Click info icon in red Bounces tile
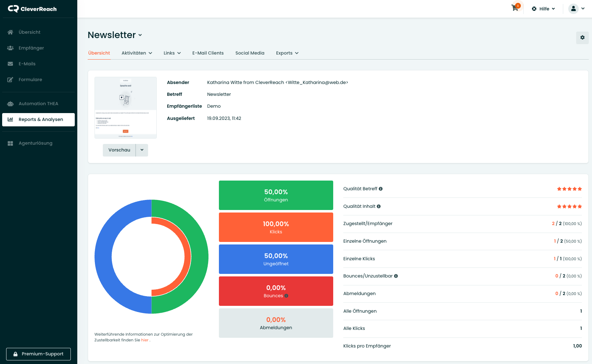The height and width of the screenshot is (364, 592). click(x=286, y=296)
